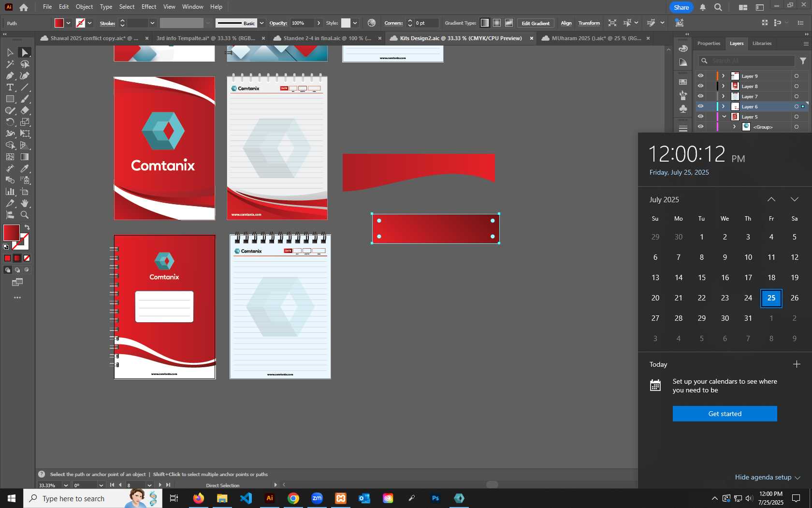Select the Rectangle tool

(10, 99)
